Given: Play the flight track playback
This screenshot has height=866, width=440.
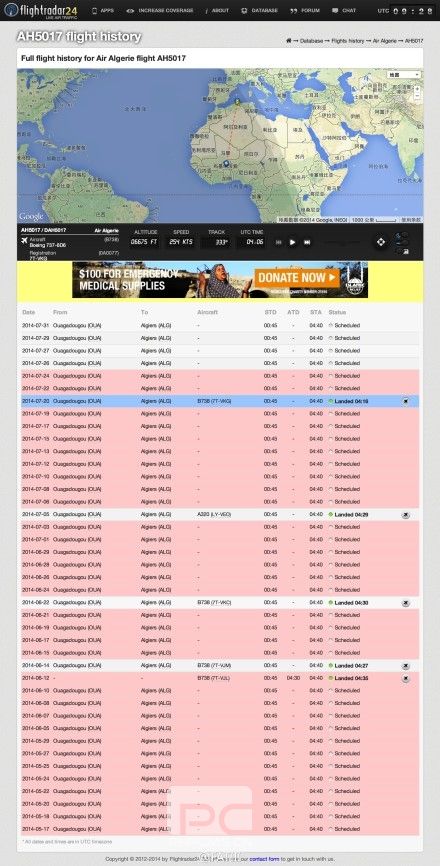Looking at the screenshot, I should click(x=293, y=242).
